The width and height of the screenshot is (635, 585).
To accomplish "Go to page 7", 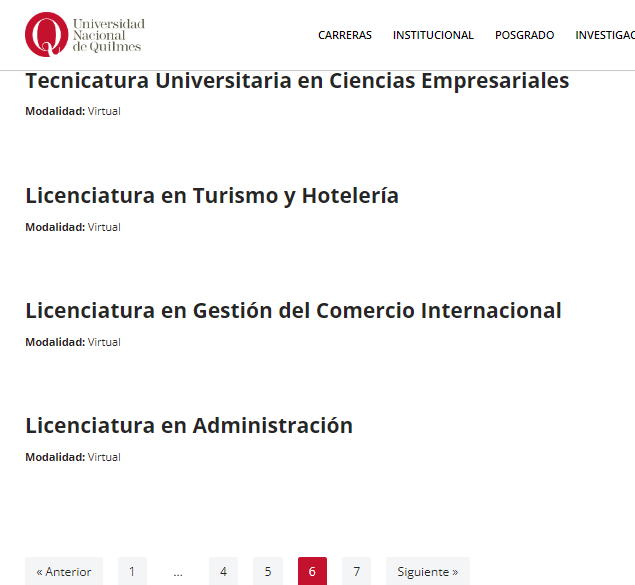I will [356, 571].
